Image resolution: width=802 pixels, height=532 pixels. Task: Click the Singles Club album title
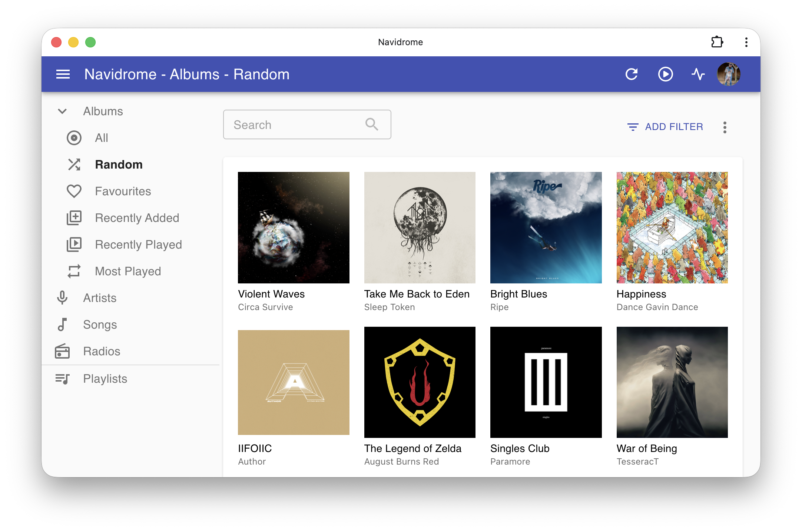point(520,449)
